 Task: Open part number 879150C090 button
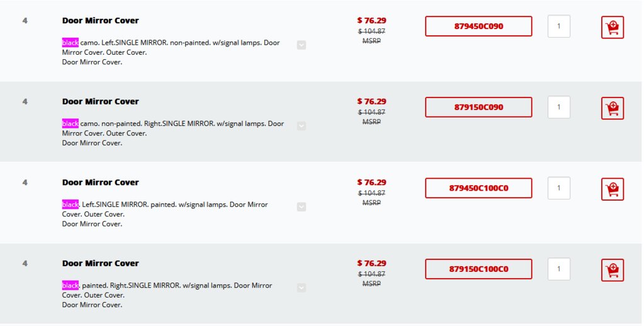pyautogui.click(x=478, y=107)
